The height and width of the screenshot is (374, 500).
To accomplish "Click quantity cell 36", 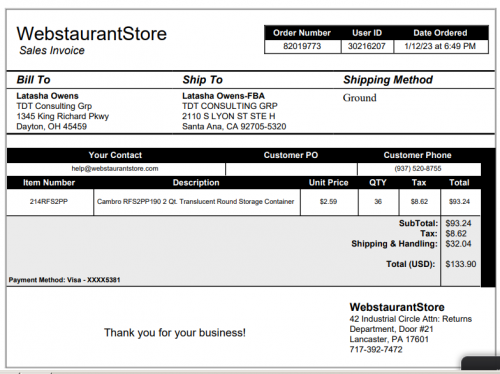I will 378,202.
